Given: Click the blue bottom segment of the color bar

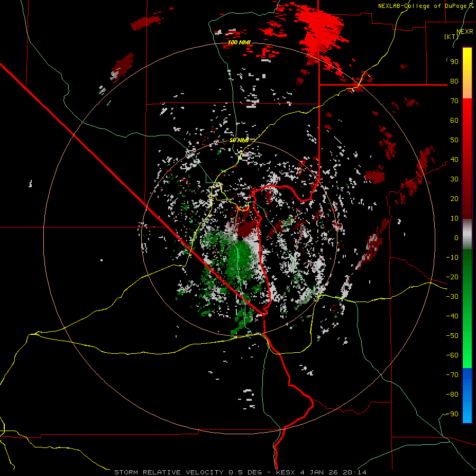Looking at the screenshot, I should coord(467,396).
